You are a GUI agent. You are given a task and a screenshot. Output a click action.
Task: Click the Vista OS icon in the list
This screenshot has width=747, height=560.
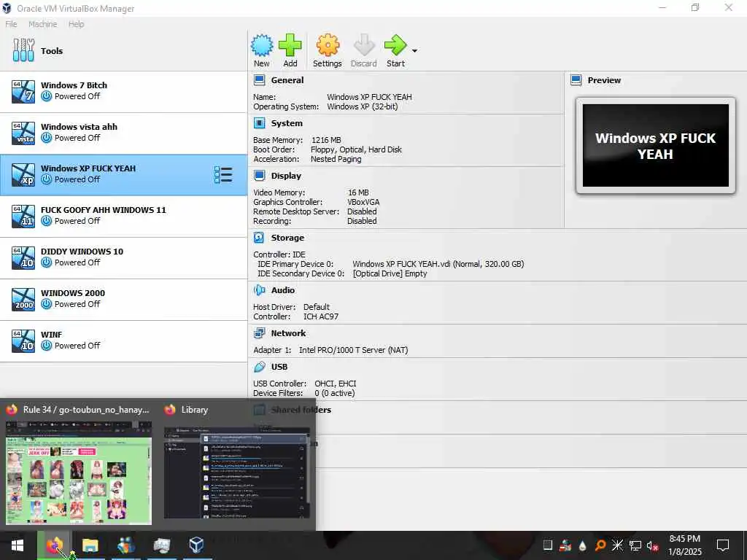[23, 133]
